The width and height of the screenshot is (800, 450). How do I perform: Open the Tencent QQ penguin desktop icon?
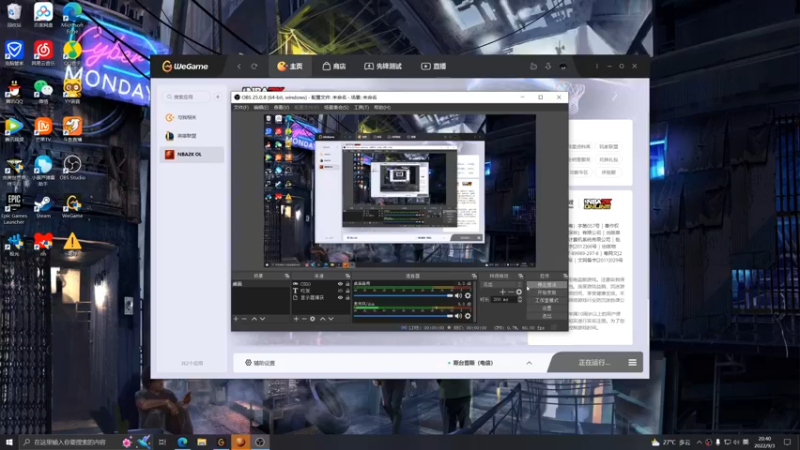[x=14, y=92]
